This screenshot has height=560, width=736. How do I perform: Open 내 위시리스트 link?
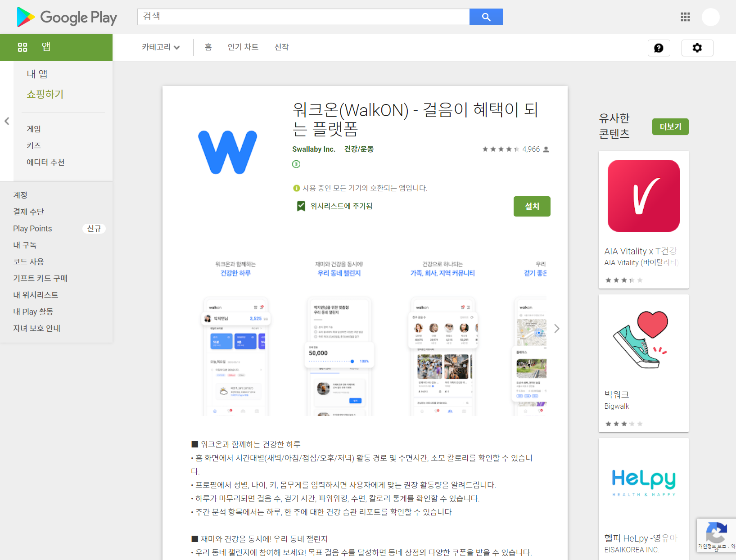36,295
